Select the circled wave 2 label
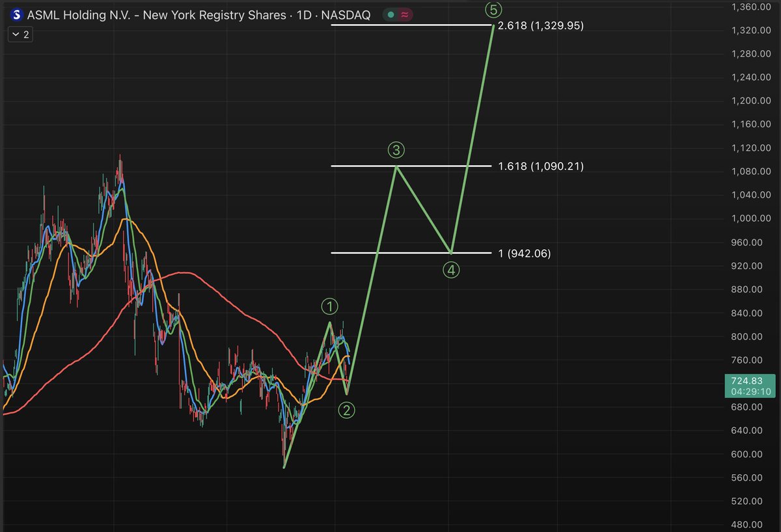Viewport: 781px width, 532px height. click(x=348, y=410)
